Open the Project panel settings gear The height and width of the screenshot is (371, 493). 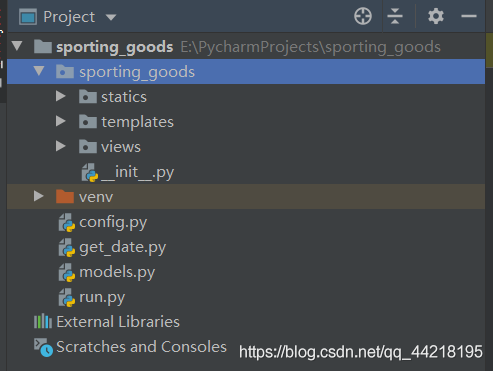436,16
